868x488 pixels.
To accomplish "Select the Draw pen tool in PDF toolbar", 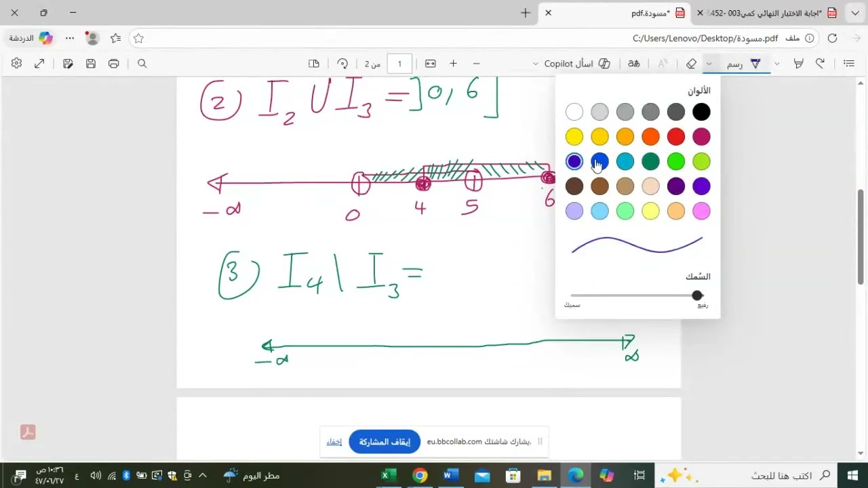I will [x=744, y=64].
